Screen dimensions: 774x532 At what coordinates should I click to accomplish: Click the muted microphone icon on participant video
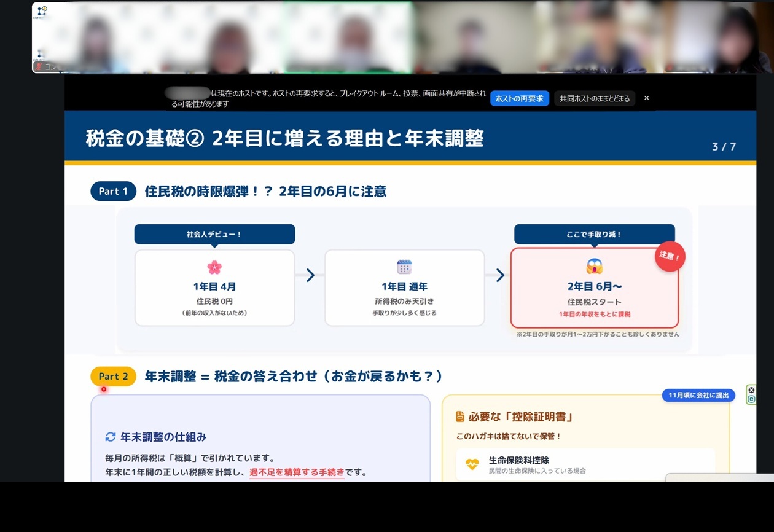click(x=39, y=66)
